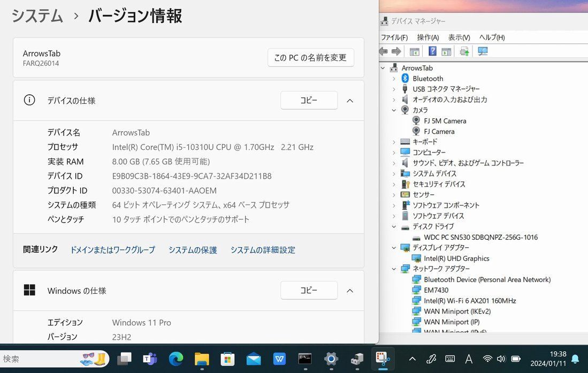Open the touch keyboard tray icon
588x373 pixels.
coord(450,359)
